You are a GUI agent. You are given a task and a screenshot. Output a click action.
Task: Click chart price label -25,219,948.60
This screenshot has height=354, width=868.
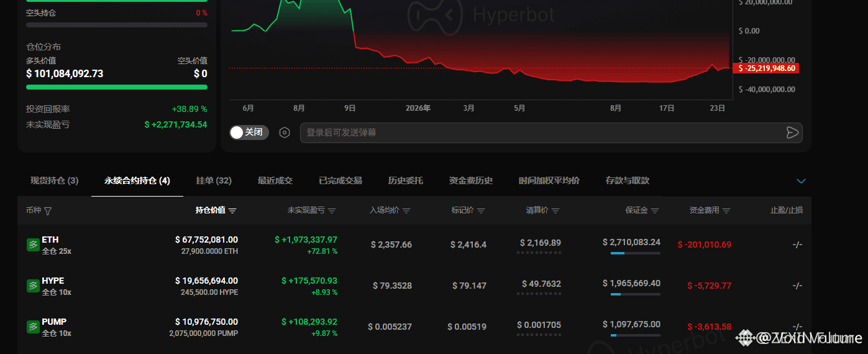(766, 68)
